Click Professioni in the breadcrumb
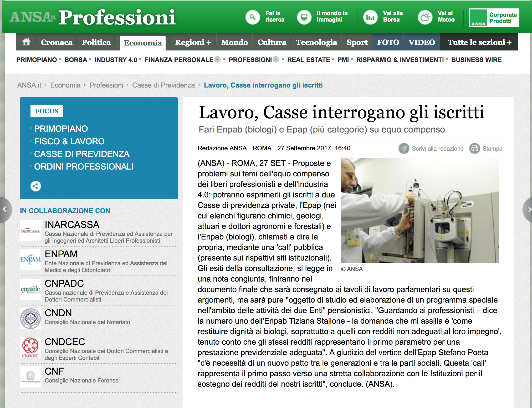 (106, 85)
